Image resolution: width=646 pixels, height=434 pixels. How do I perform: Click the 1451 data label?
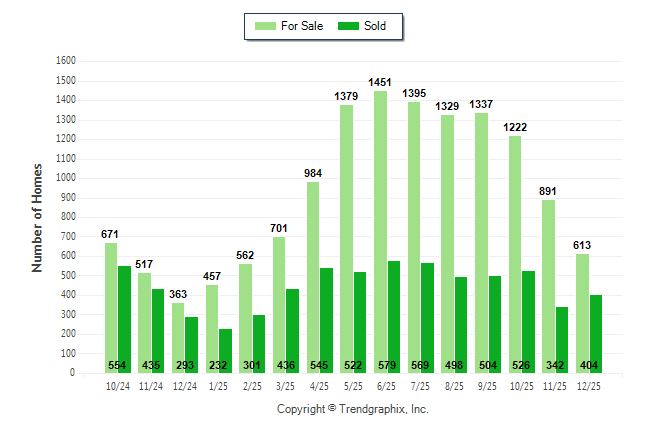380,82
